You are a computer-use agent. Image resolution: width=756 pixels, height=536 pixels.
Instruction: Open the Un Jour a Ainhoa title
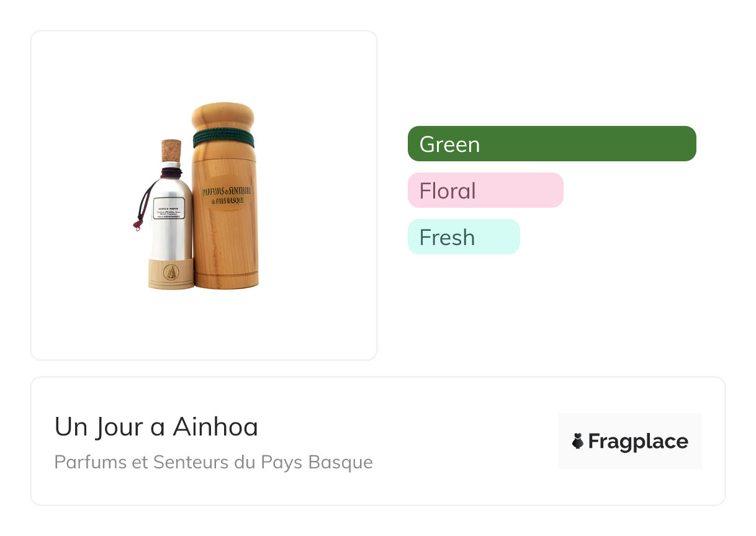[x=156, y=427]
